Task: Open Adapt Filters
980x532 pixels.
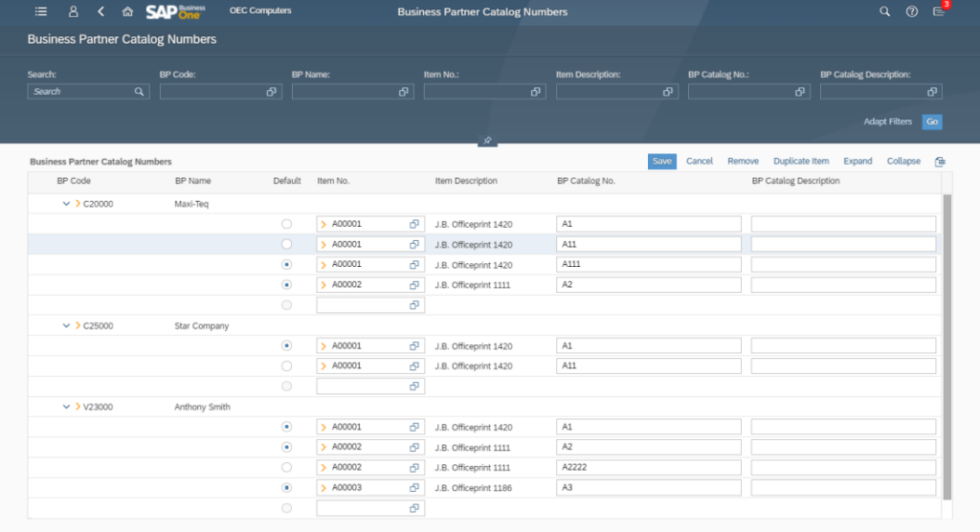Action: point(887,122)
